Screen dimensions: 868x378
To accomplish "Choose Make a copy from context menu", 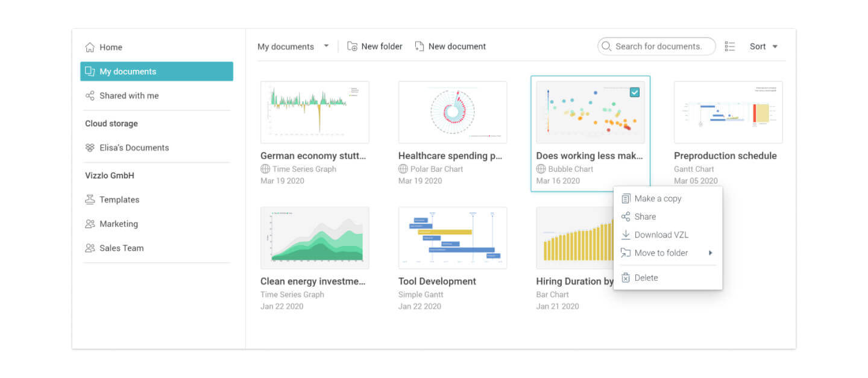I will coord(658,199).
